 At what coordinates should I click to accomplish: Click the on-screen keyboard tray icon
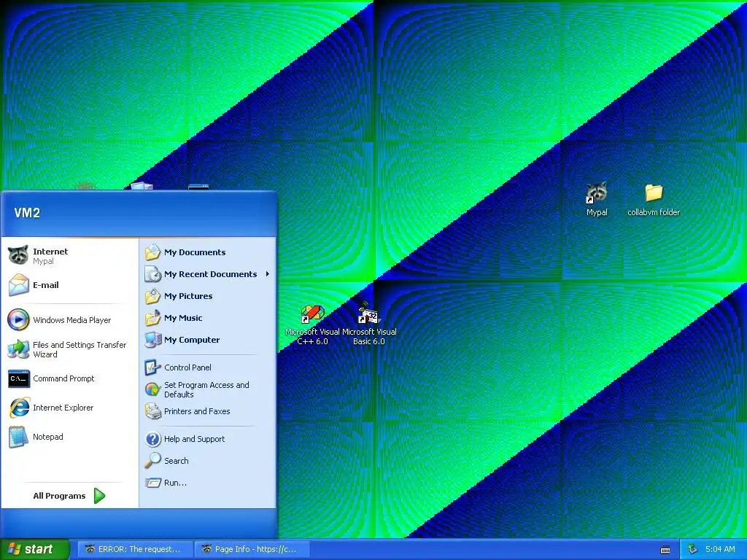(x=665, y=550)
